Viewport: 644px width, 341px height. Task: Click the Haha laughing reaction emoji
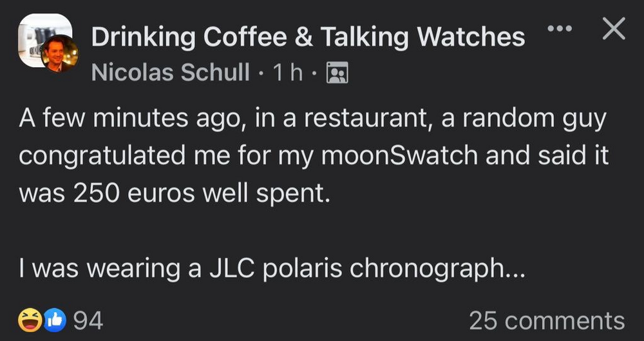28,320
